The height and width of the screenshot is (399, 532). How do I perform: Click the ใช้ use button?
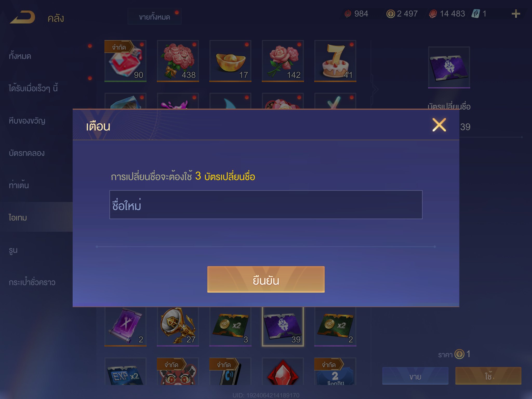488,376
